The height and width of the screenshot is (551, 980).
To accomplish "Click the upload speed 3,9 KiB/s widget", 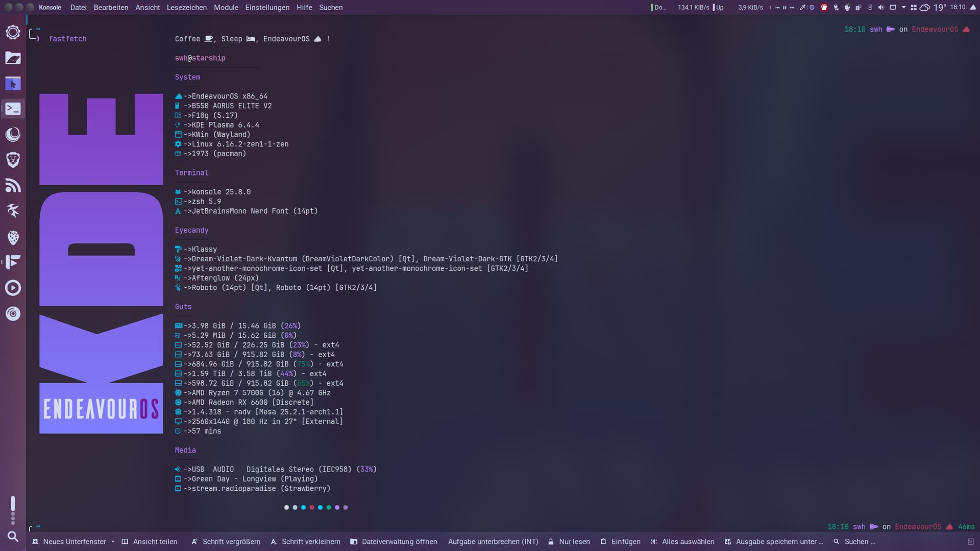I will (x=739, y=8).
